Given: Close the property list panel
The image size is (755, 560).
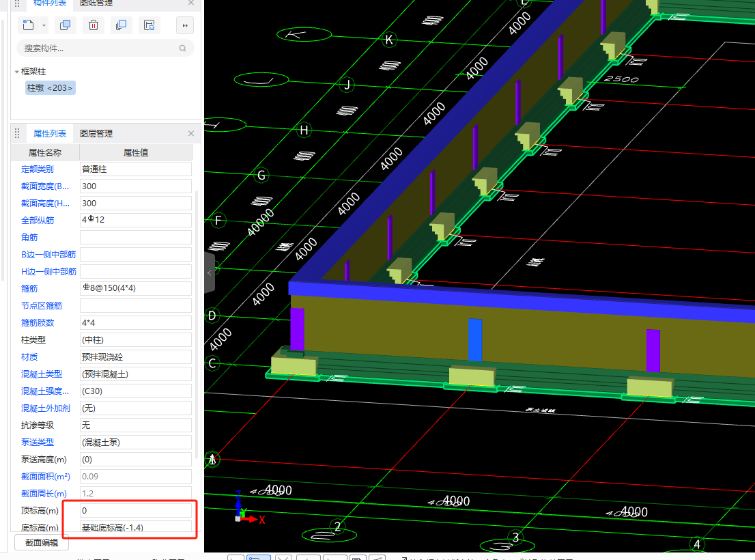Looking at the screenshot, I should [191, 133].
